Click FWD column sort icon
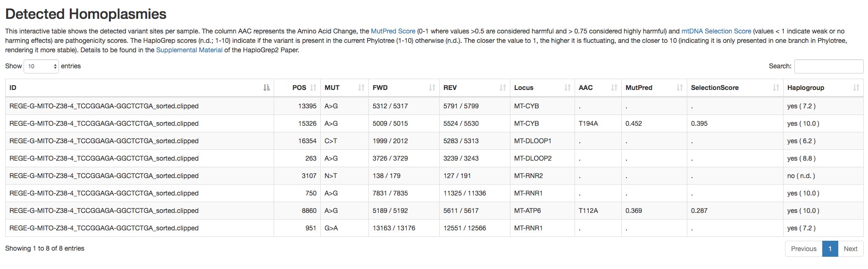 point(432,88)
